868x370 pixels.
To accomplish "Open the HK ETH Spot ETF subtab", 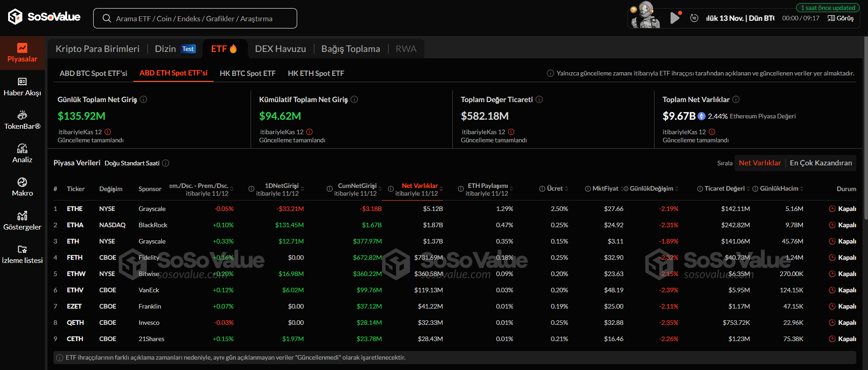I will (316, 73).
